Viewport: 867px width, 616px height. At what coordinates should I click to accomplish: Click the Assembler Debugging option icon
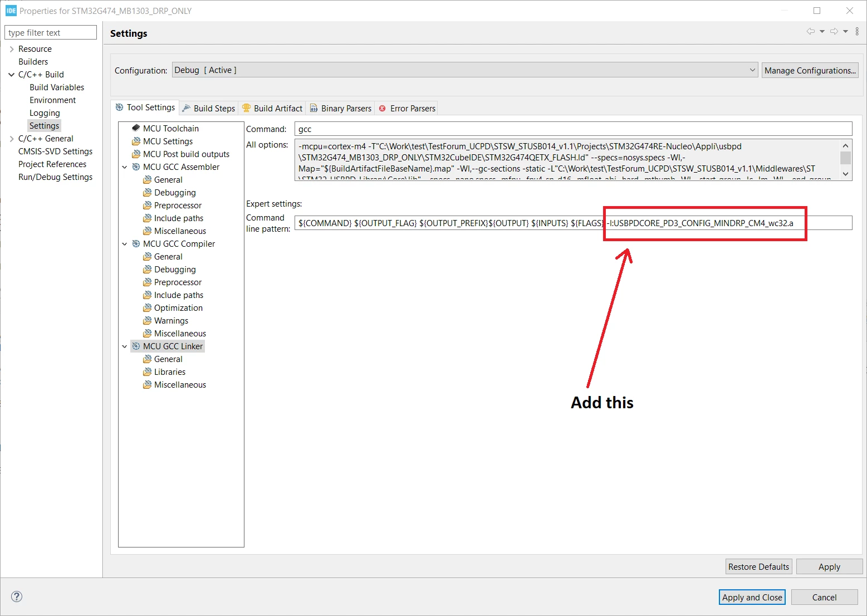[147, 192]
